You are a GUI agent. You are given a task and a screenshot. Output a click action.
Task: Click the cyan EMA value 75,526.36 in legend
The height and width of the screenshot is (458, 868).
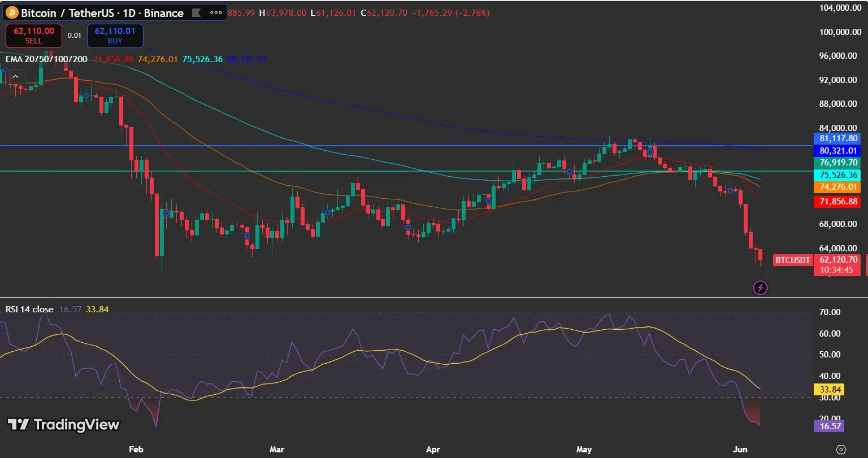click(x=202, y=59)
